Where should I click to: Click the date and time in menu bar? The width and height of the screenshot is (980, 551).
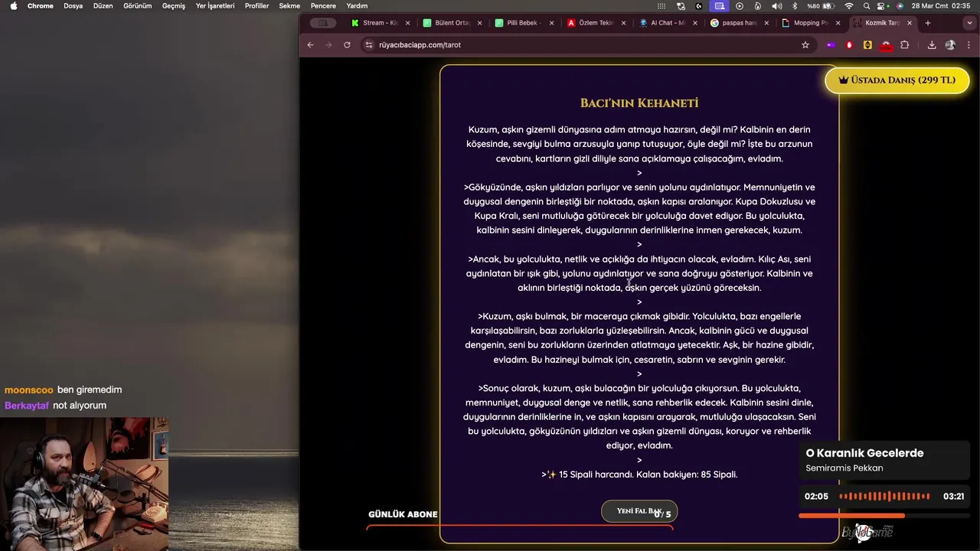click(x=941, y=5)
